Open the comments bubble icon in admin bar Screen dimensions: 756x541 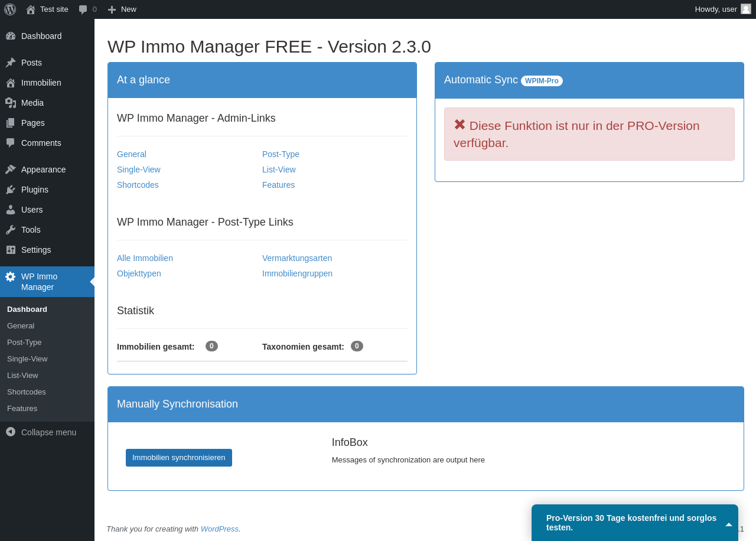[x=83, y=9]
